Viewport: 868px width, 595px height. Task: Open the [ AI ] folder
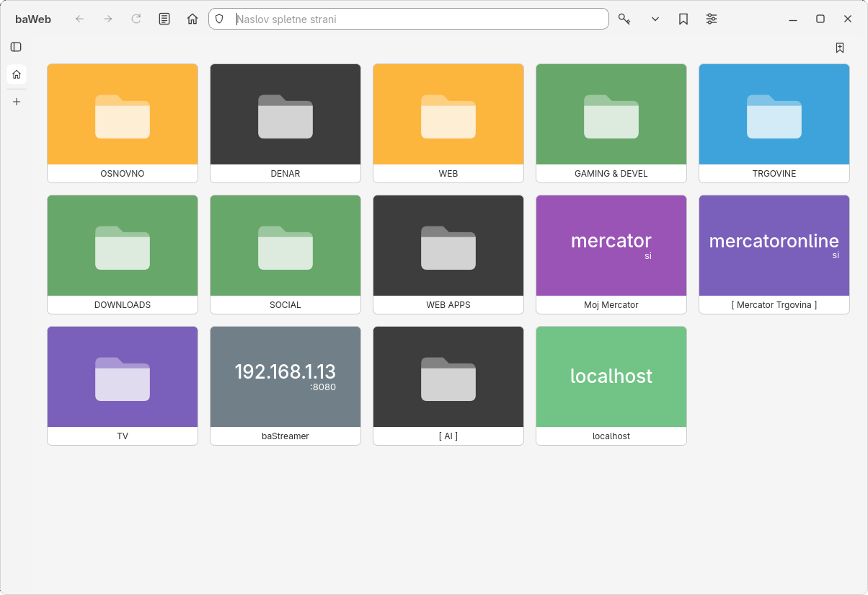tap(448, 386)
